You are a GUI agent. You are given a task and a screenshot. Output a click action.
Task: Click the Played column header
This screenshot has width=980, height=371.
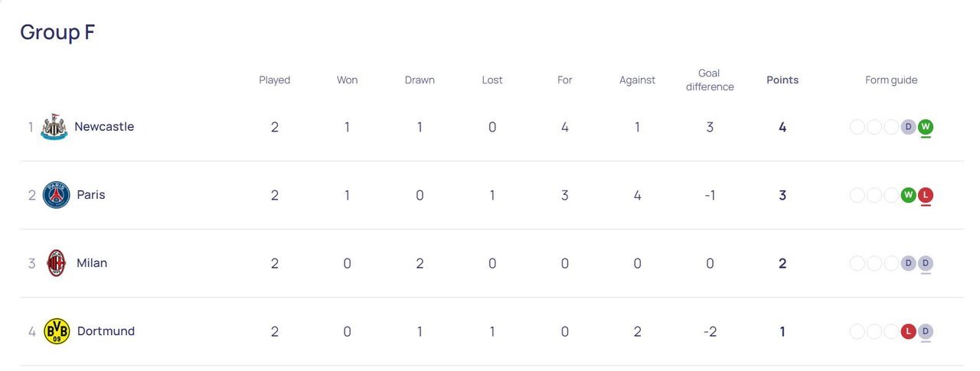(275, 80)
